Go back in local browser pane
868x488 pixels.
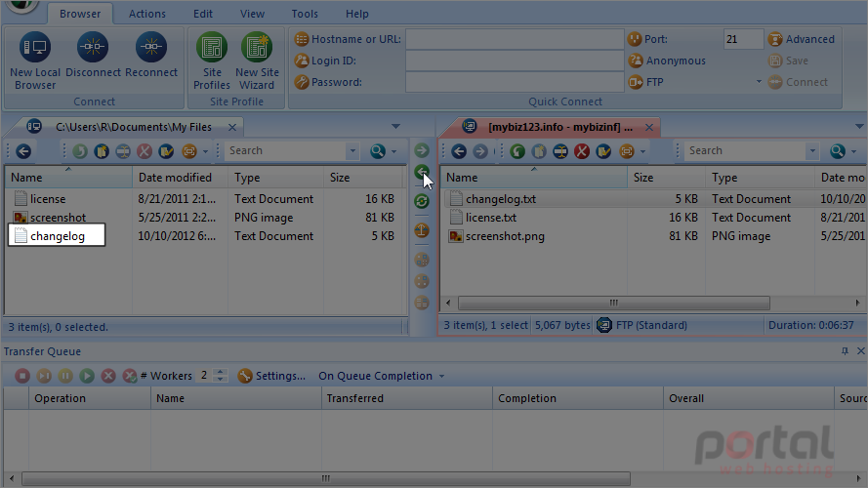[x=23, y=151]
